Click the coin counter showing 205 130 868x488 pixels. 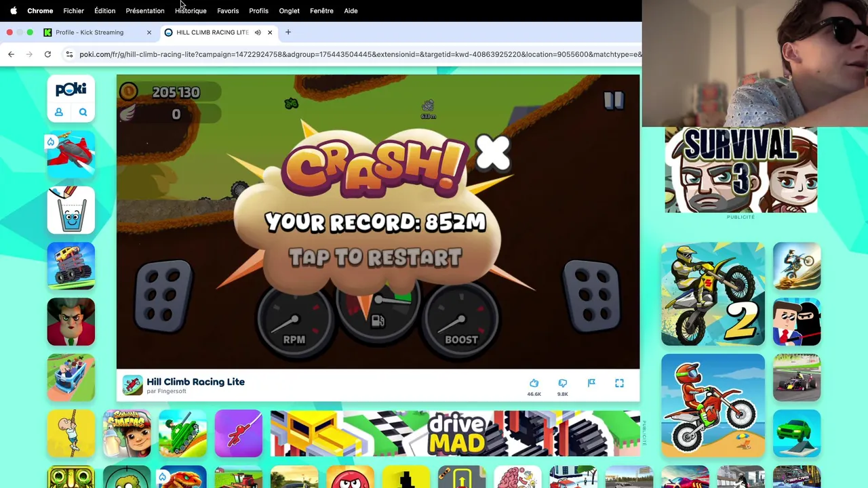point(170,92)
